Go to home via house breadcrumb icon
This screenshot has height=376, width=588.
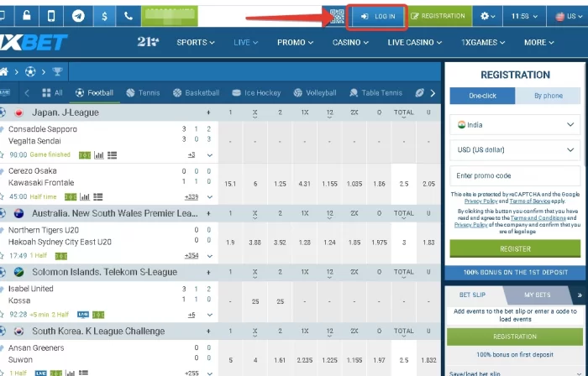pos(3,71)
